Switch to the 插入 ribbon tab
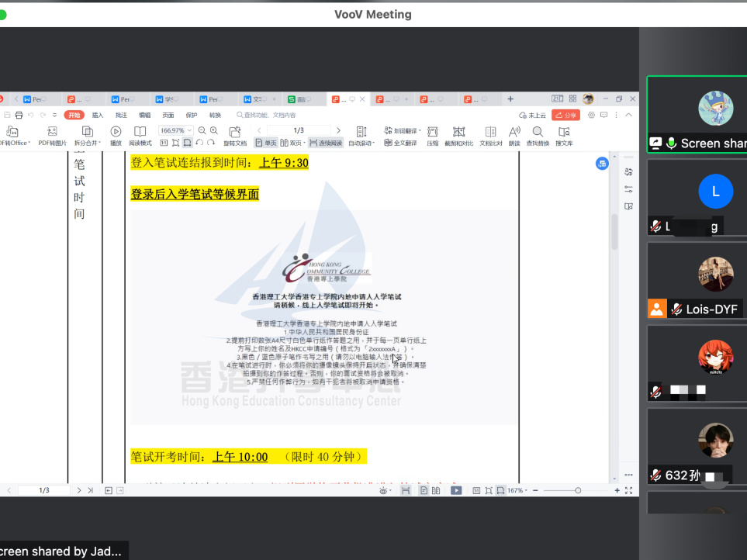 pyautogui.click(x=98, y=115)
